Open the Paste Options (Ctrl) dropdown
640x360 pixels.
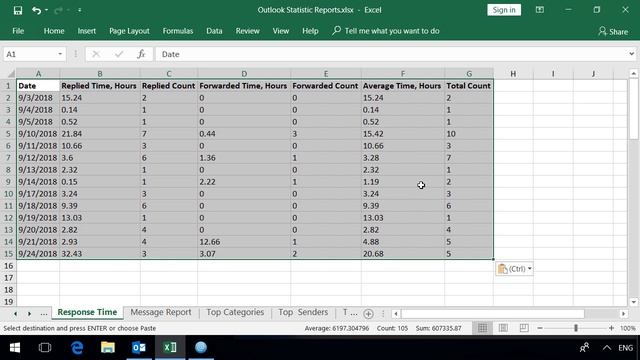[514, 269]
